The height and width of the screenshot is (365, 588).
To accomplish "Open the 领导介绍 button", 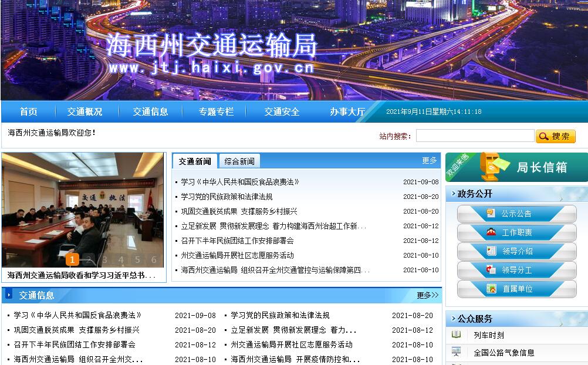I will click(517, 251).
